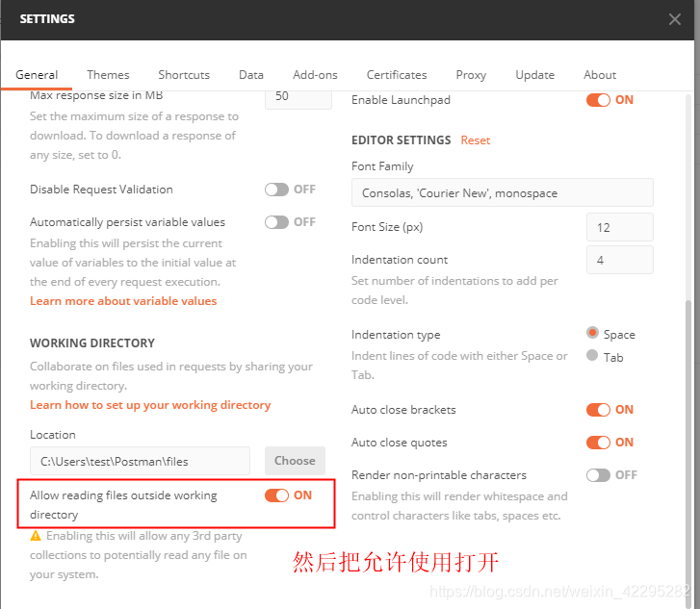Click the Max response size field
700x609 pixels.
pos(298,98)
